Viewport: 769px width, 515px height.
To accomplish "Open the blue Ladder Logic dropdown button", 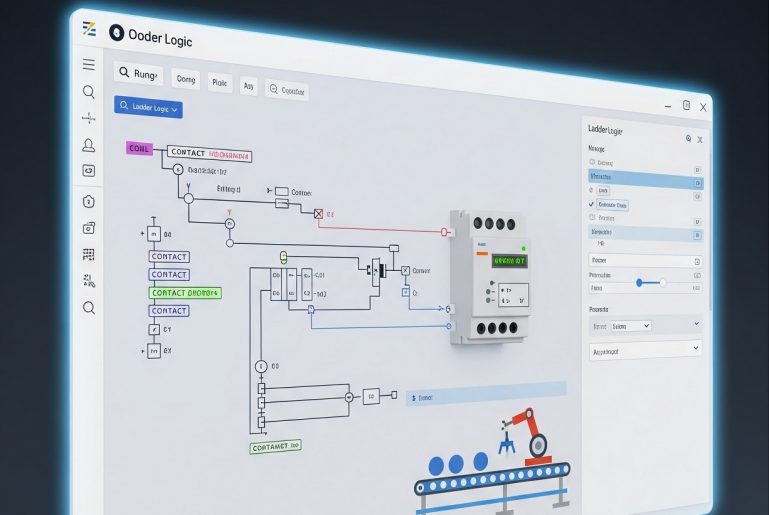I will (x=149, y=107).
